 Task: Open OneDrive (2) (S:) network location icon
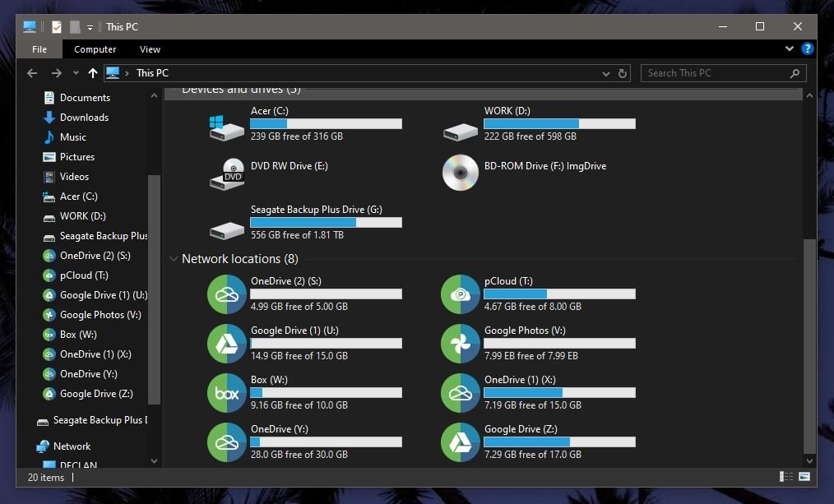point(226,294)
